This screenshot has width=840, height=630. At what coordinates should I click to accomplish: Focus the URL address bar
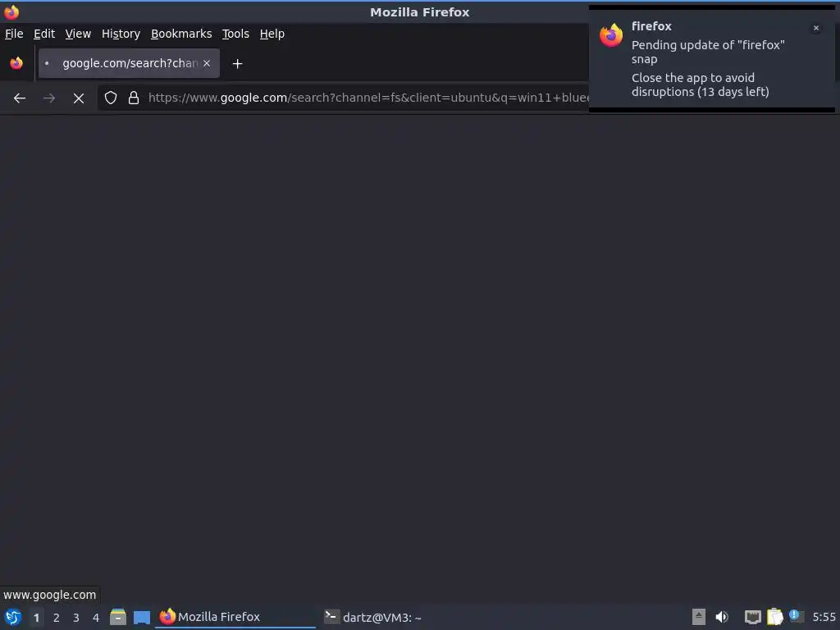pyautogui.click(x=367, y=98)
